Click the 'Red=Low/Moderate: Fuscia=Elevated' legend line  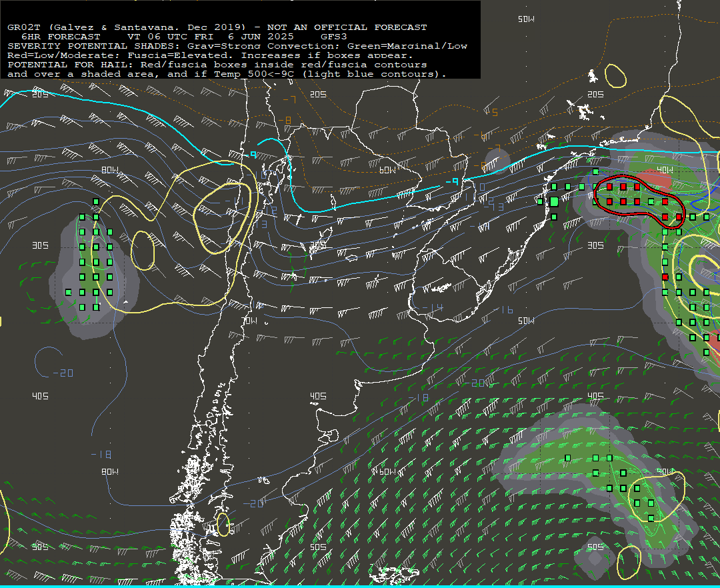pos(210,55)
